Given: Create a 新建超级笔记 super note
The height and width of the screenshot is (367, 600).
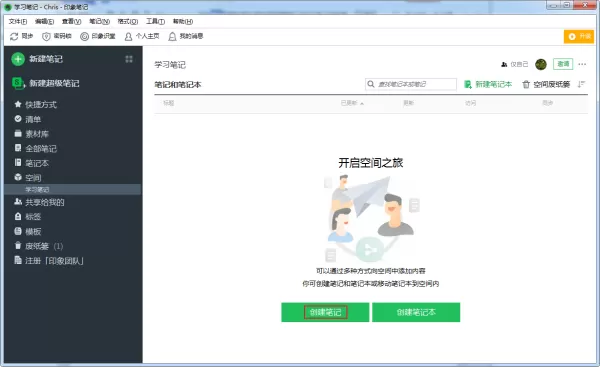Looking at the screenshot, I should tap(46, 83).
